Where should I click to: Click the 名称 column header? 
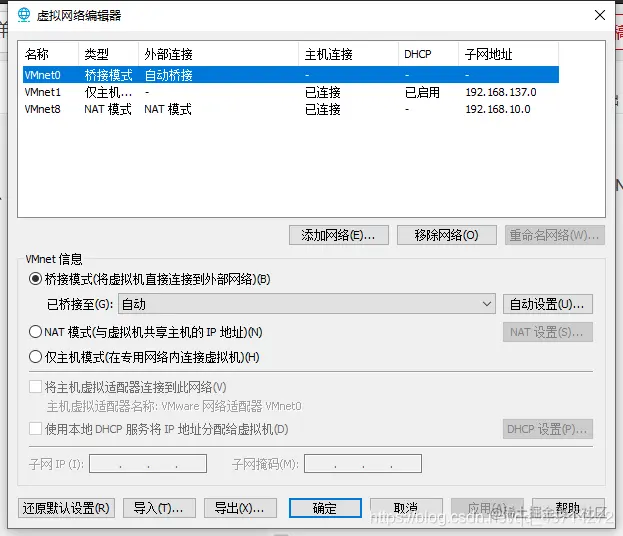48,54
